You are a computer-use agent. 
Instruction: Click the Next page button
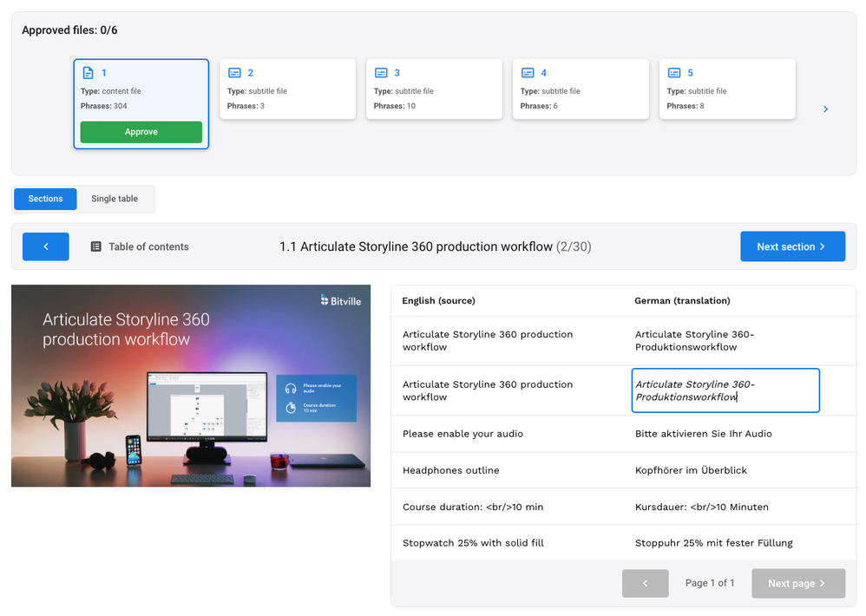(798, 583)
